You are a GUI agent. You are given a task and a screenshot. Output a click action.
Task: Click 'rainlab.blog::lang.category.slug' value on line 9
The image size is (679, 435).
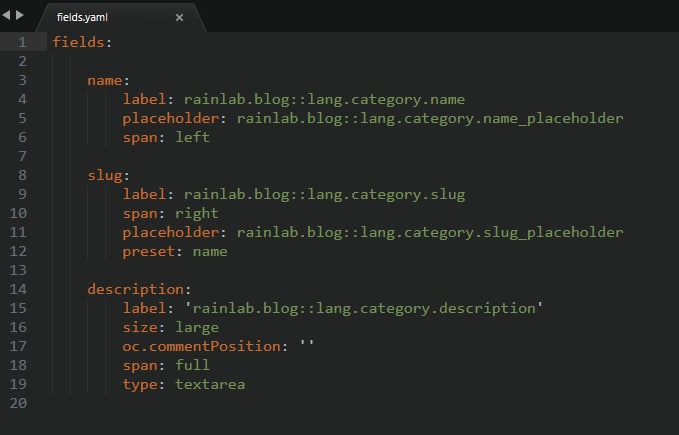(324, 194)
